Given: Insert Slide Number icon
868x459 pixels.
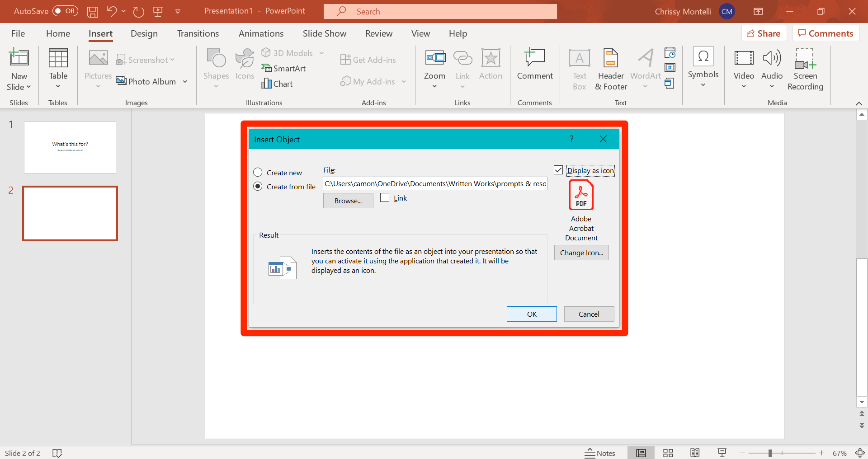Looking at the screenshot, I should [x=670, y=68].
